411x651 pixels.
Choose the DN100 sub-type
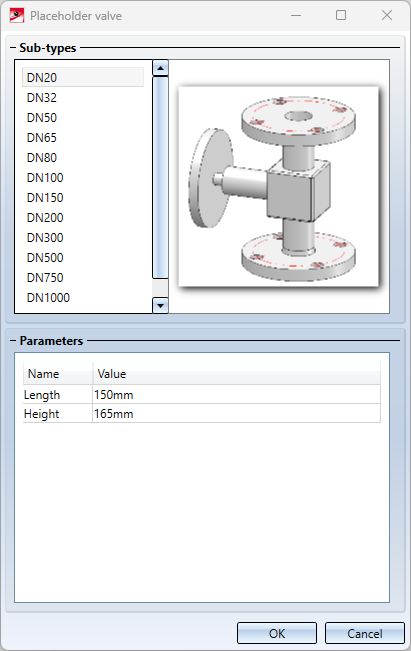83,177
